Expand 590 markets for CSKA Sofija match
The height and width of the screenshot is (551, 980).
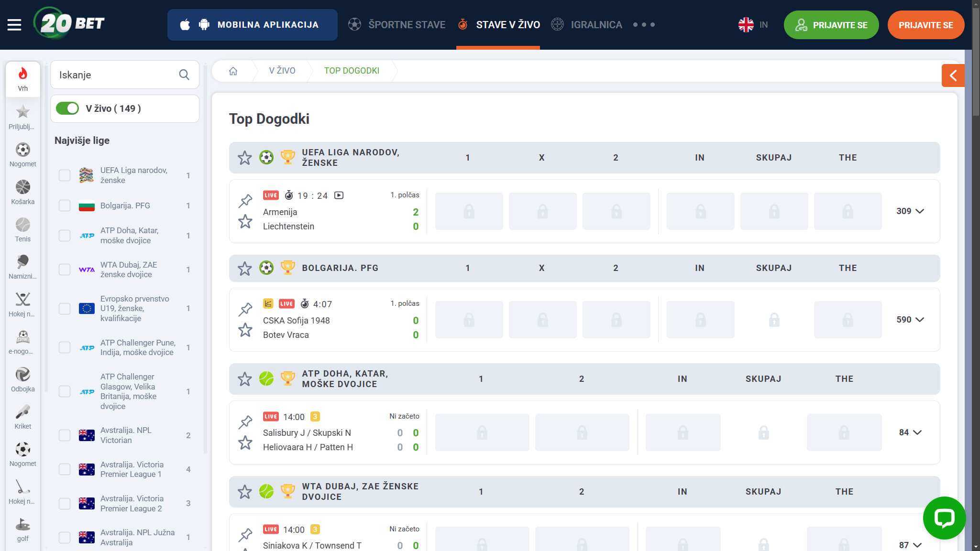click(910, 319)
